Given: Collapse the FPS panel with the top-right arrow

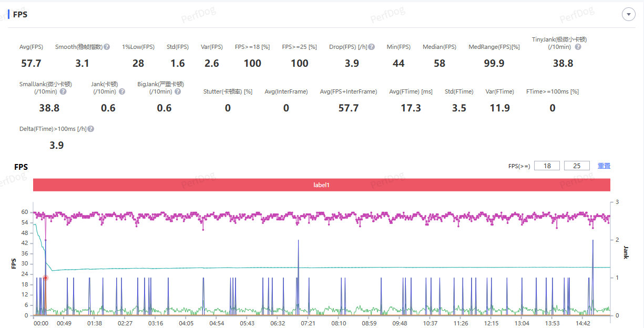Looking at the screenshot, I should [628, 14].
